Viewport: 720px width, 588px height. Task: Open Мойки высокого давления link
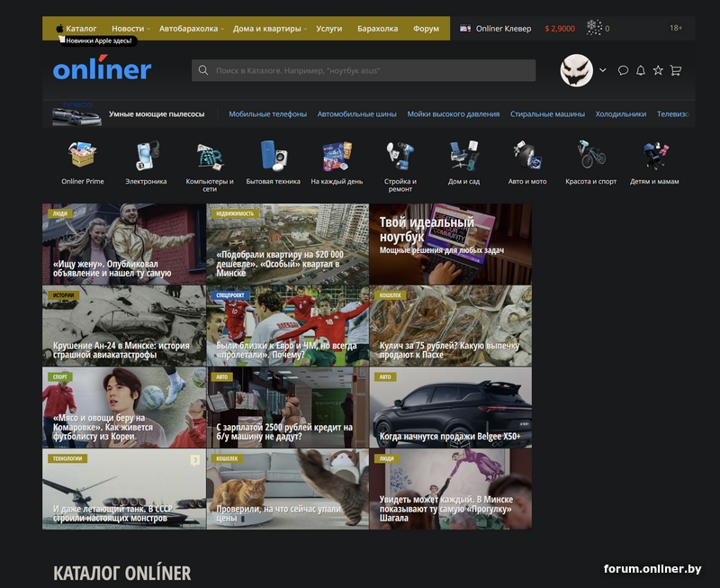point(454,114)
